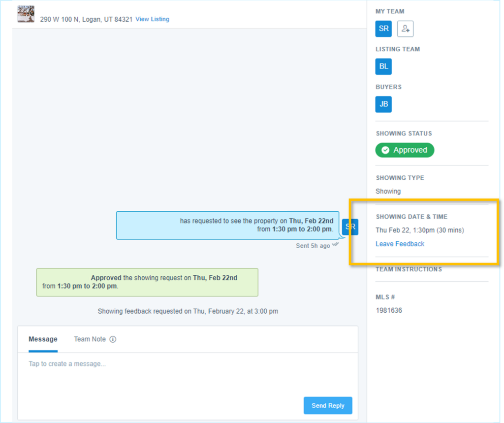Select the SR avatar under My Team
Image resolution: width=504 pixels, height=423 pixels.
pos(384,29)
